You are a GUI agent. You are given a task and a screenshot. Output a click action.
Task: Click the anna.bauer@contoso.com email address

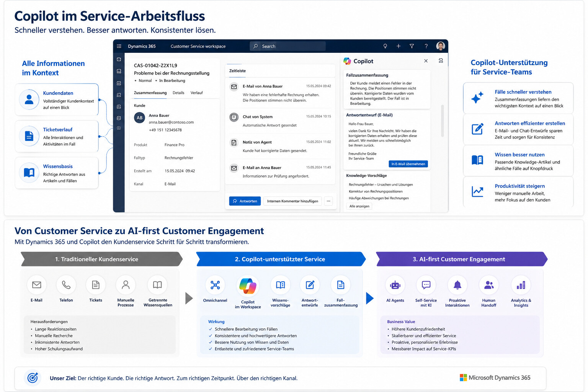point(171,122)
